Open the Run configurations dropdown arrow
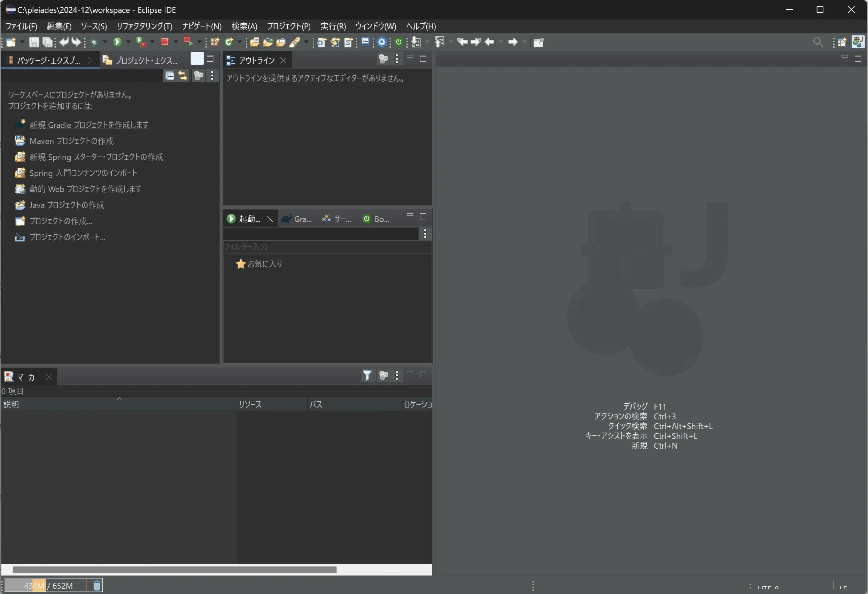The image size is (868, 594). pyautogui.click(x=129, y=42)
